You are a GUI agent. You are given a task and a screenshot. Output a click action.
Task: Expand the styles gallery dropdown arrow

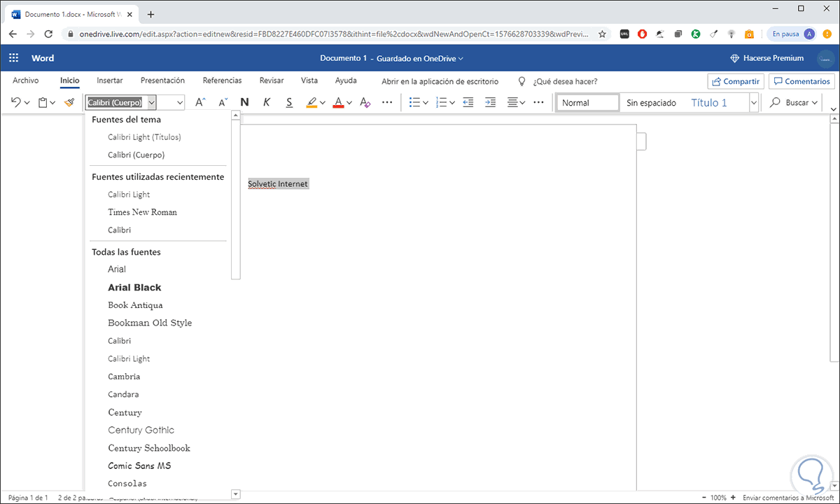(x=753, y=103)
